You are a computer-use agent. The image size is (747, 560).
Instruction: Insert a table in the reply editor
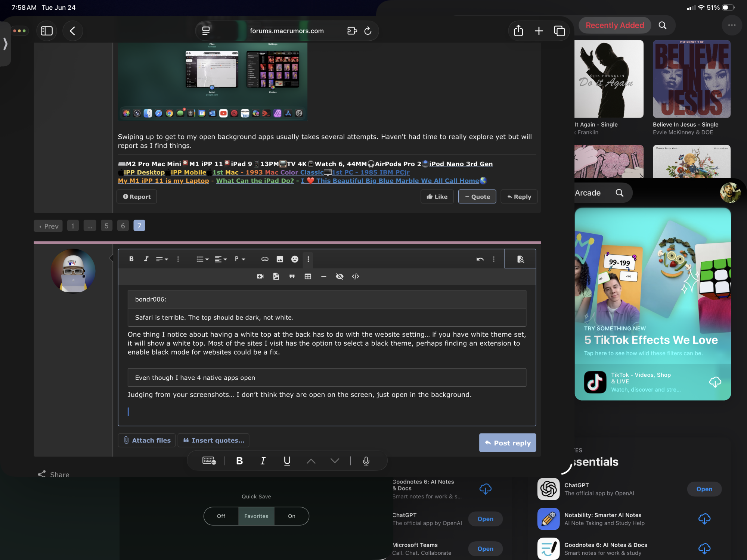tap(308, 276)
